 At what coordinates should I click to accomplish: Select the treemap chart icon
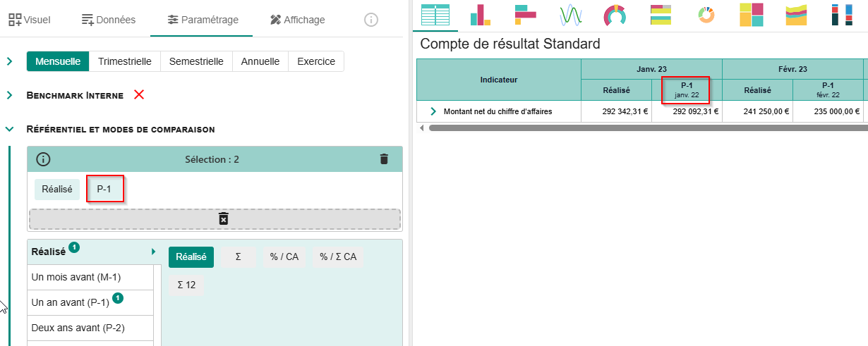coord(751,15)
